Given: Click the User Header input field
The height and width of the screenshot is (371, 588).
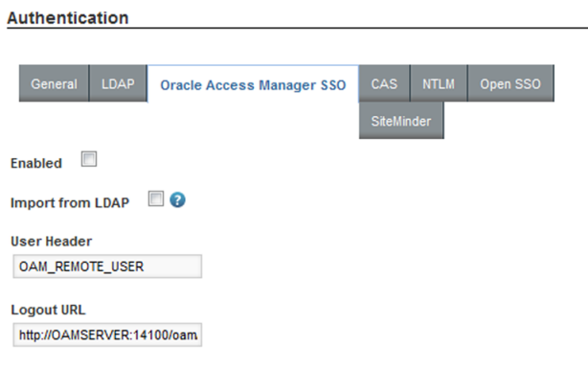Looking at the screenshot, I should coord(107,267).
